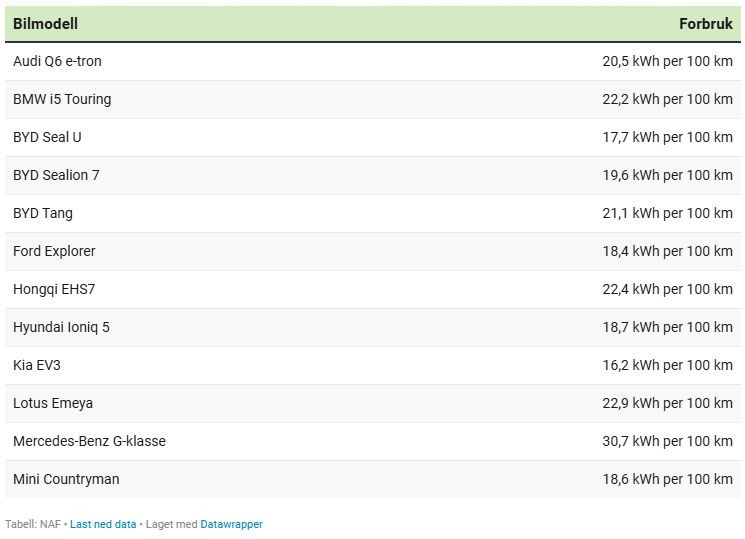Click the 16,2 kWh per 100 km value
Screen dimensions: 745x539
pyautogui.click(x=667, y=365)
